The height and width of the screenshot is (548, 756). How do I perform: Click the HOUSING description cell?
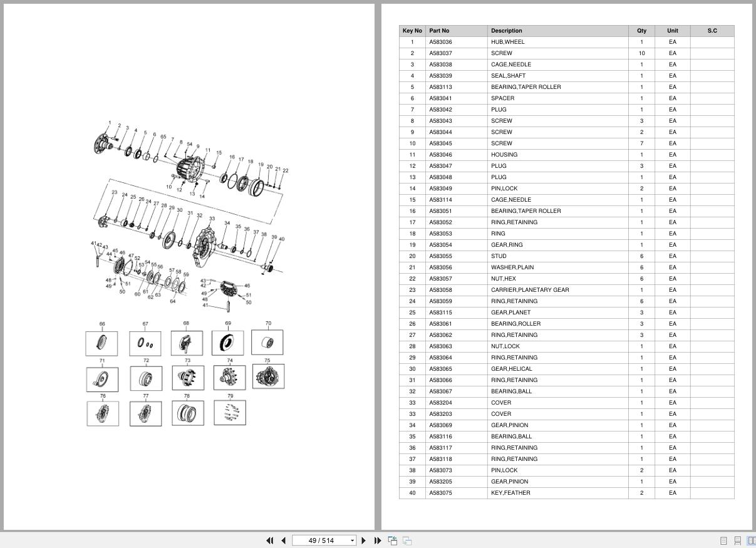point(558,155)
